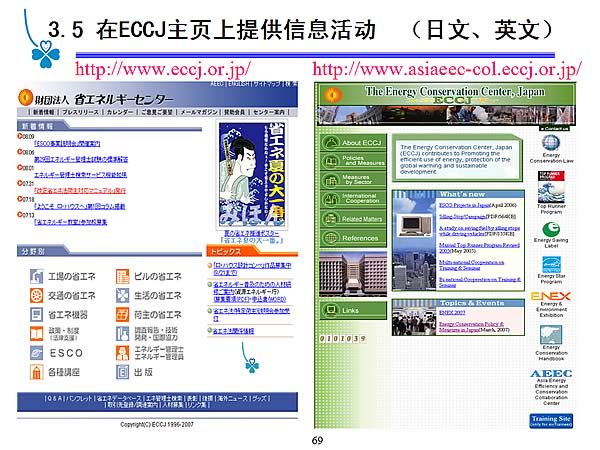This screenshot has width=600, height=450.
Task: Select the Links sidebar button
Action: point(353,310)
